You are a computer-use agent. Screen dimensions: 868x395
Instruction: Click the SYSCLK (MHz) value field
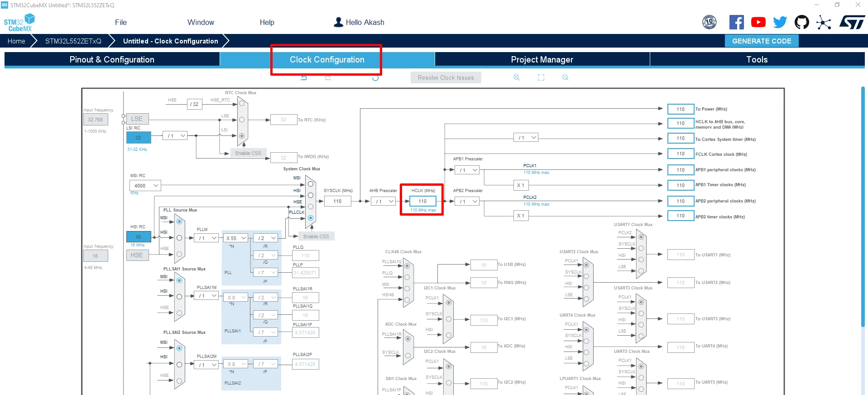click(x=337, y=201)
